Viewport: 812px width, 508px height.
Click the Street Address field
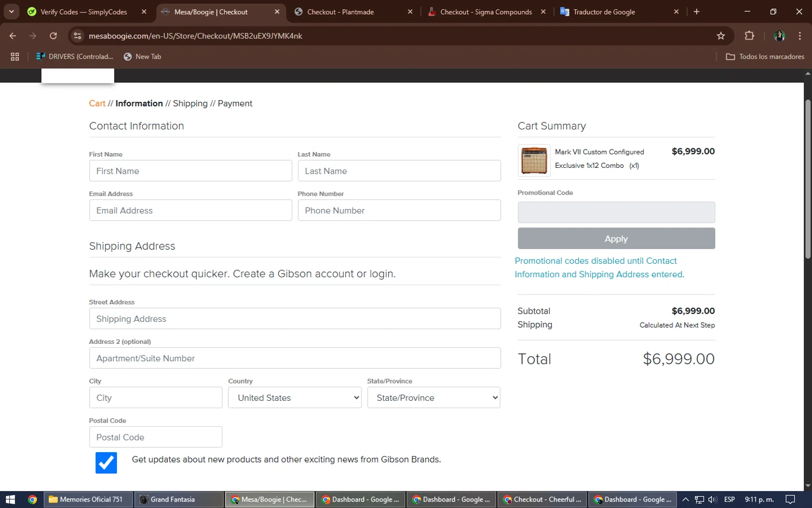coord(295,318)
